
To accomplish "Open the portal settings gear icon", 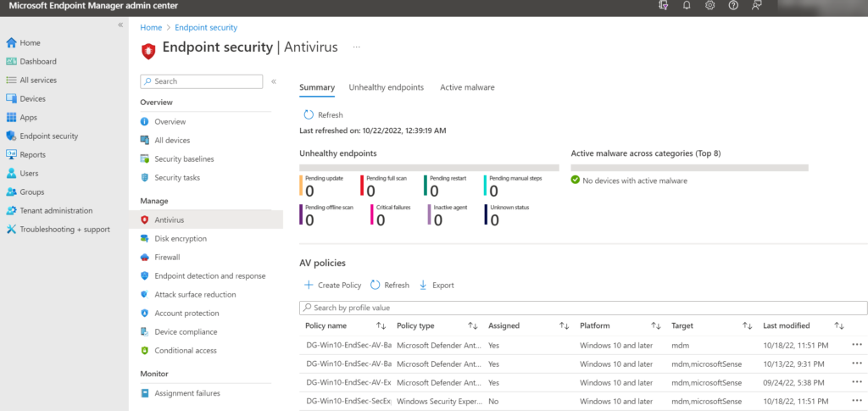I will tap(710, 6).
